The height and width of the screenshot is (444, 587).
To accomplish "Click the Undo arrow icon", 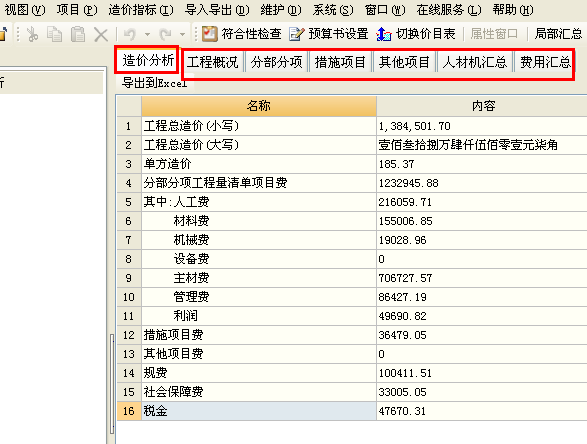I will tap(130, 34).
